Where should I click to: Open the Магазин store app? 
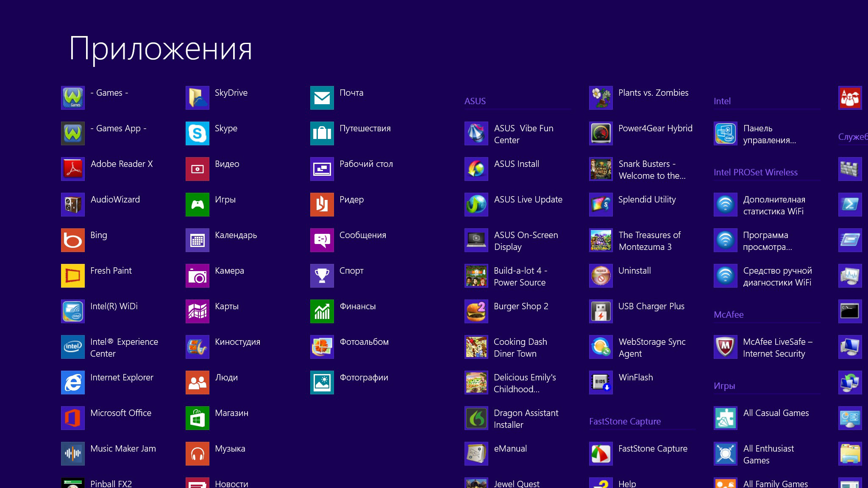click(198, 418)
